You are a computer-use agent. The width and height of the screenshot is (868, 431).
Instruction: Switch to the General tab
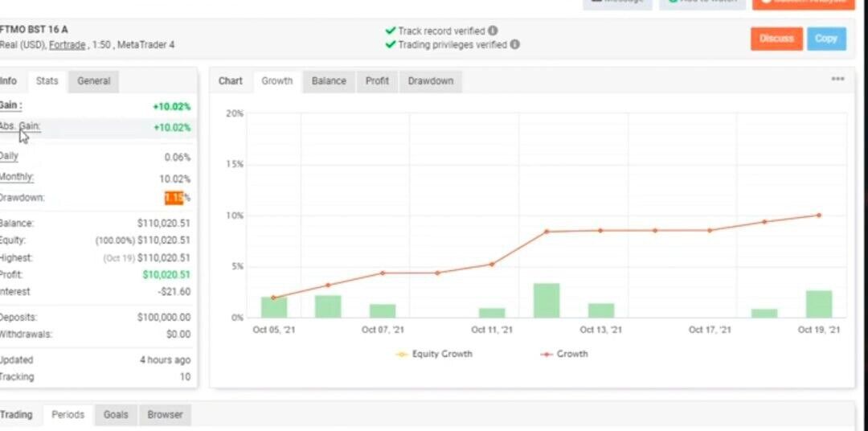[93, 81]
